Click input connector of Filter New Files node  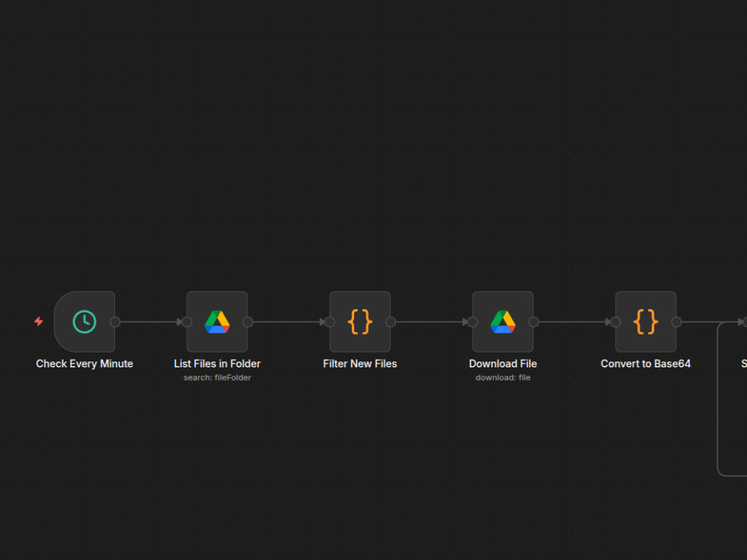coord(329,322)
